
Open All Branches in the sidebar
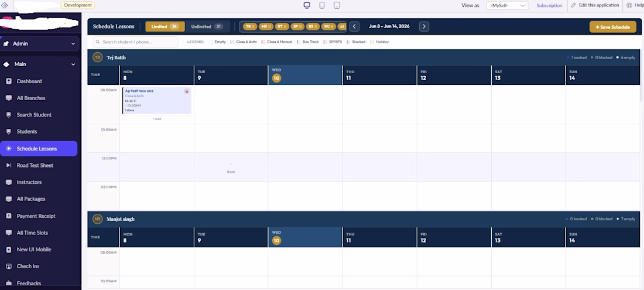[x=39, y=98]
